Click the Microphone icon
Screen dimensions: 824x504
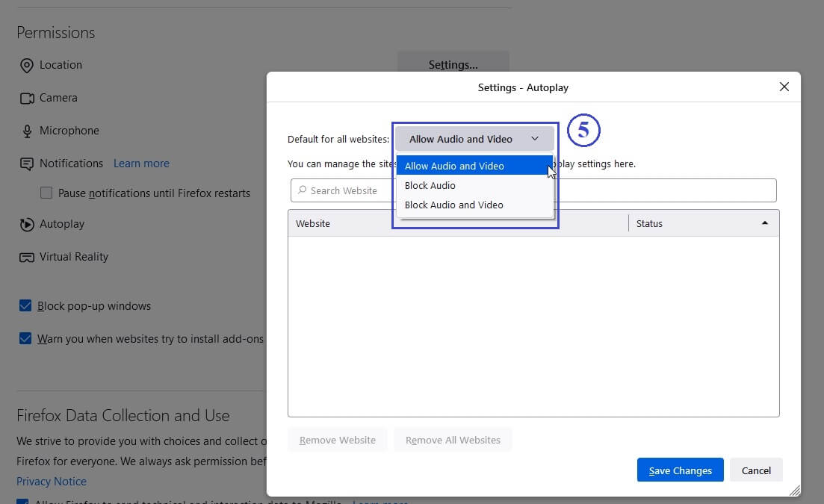27,131
